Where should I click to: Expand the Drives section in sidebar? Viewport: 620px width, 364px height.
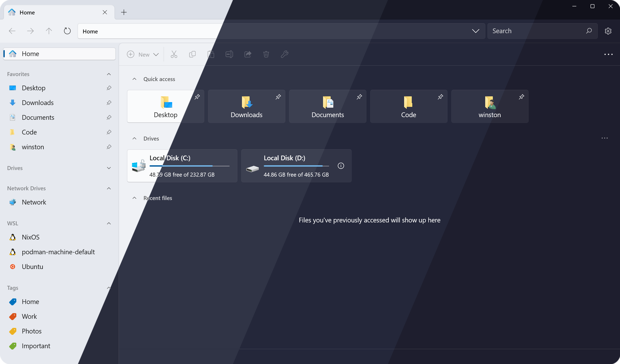[109, 168]
